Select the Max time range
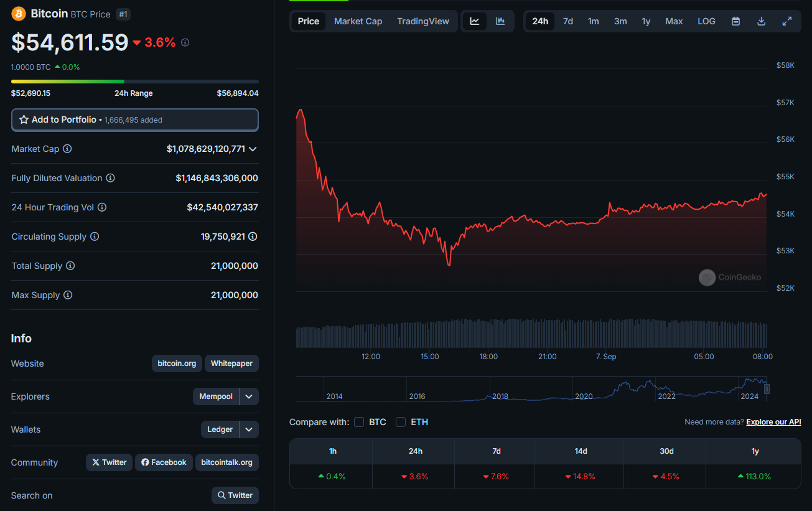The height and width of the screenshot is (511, 812). tap(674, 21)
